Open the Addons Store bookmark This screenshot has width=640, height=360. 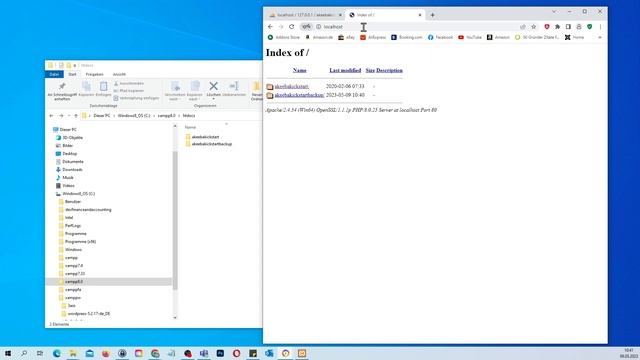pyautogui.click(x=284, y=37)
